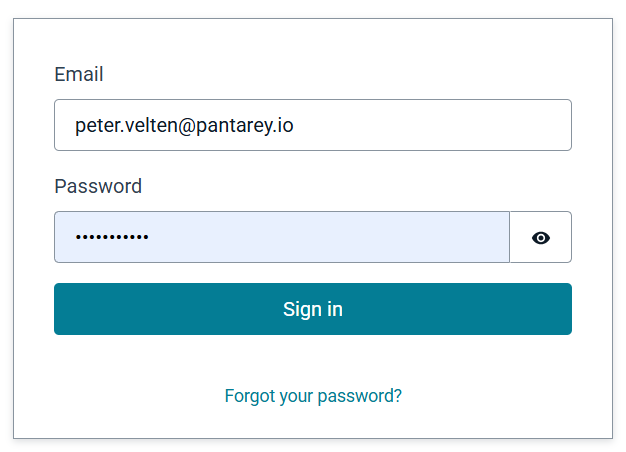626x452 pixels.
Task: Submit the login form with Sign in
Action: pyautogui.click(x=312, y=309)
